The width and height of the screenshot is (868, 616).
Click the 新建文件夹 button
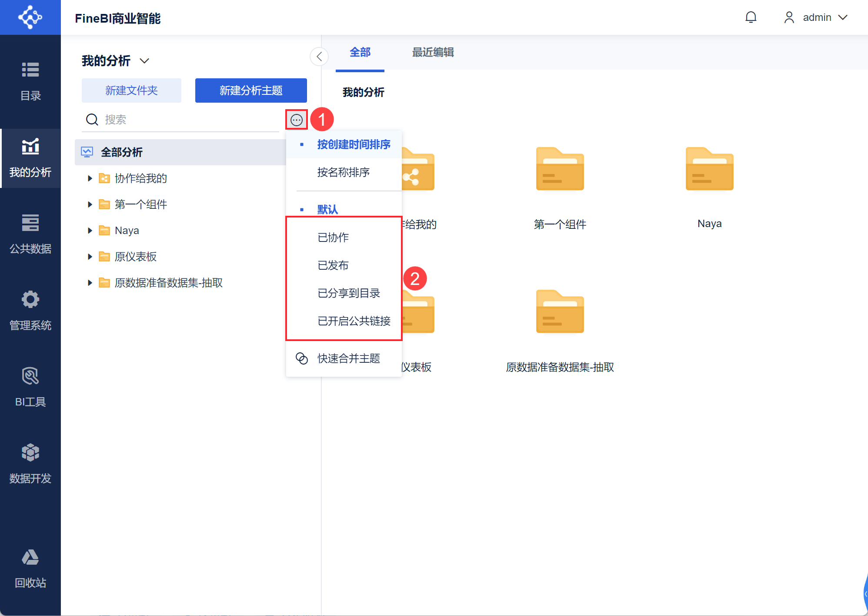[x=131, y=90]
